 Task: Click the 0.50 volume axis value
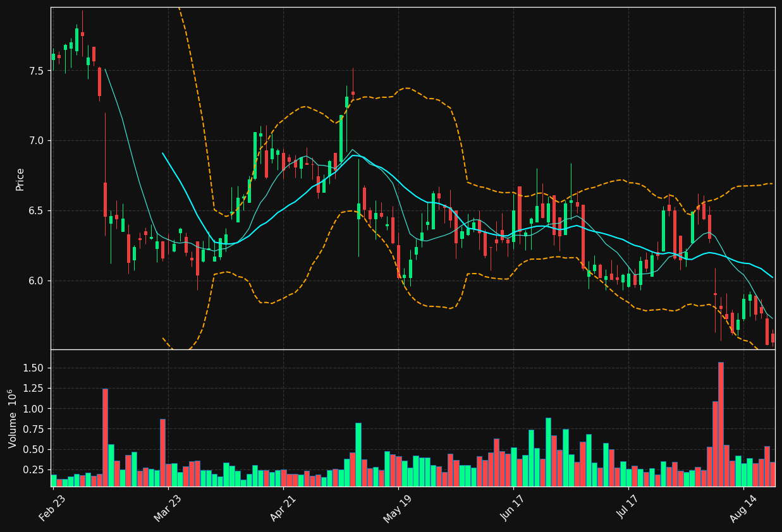coord(33,449)
